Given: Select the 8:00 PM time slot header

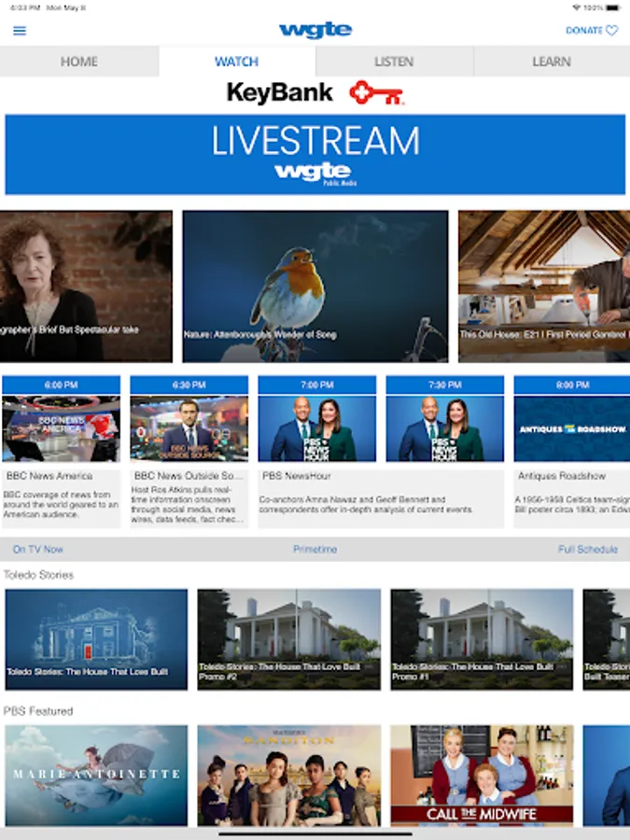Looking at the screenshot, I should [x=571, y=385].
